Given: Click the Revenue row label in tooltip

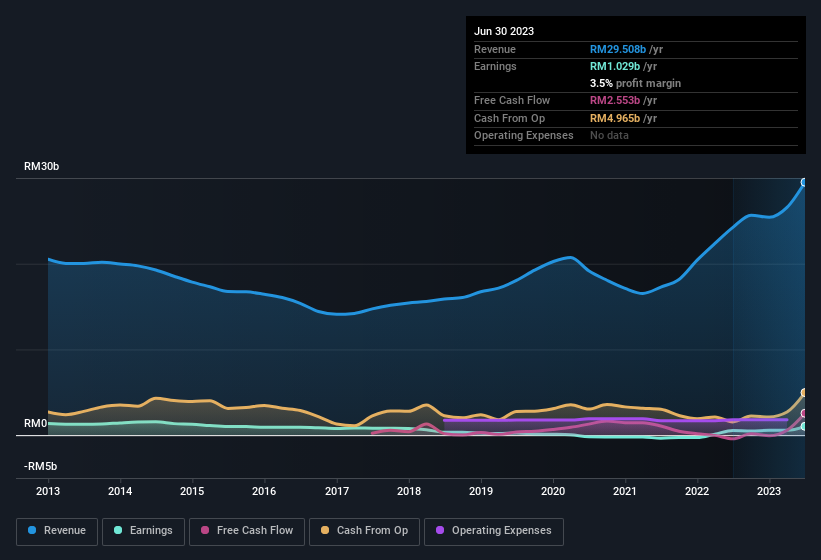Looking at the screenshot, I should click(495, 49).
